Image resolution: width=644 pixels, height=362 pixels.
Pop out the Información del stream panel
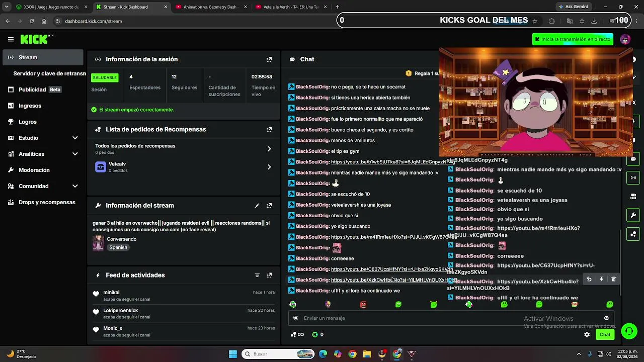tap(269, 206)
